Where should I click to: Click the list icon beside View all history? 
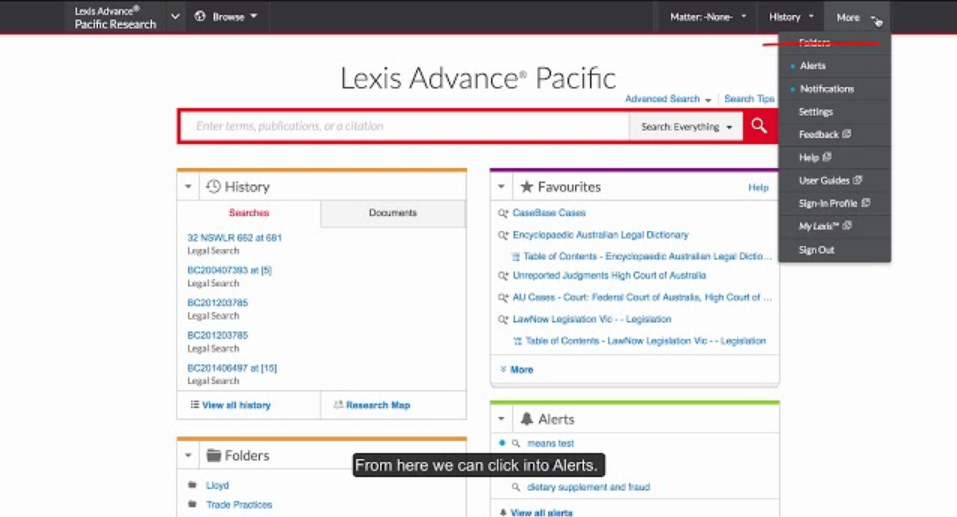(x=195, y=404)
